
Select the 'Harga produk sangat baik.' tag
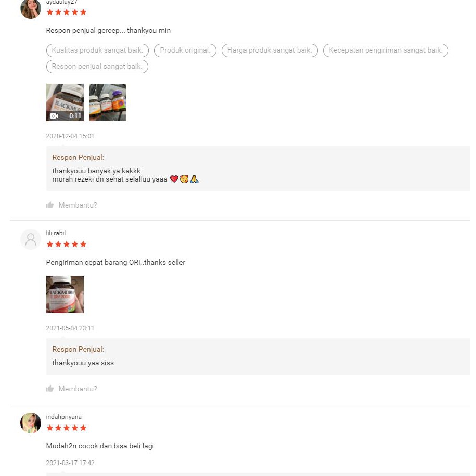click(269, 50)
